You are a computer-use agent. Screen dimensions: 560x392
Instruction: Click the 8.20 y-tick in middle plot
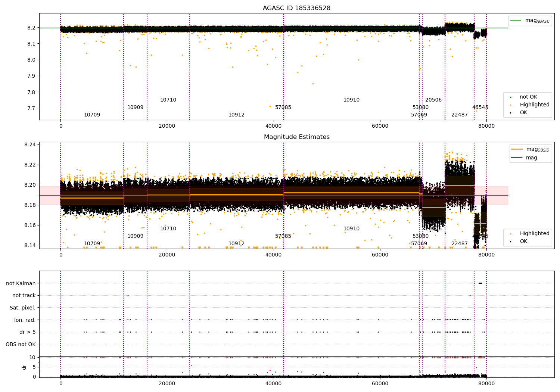coord(30,185)
